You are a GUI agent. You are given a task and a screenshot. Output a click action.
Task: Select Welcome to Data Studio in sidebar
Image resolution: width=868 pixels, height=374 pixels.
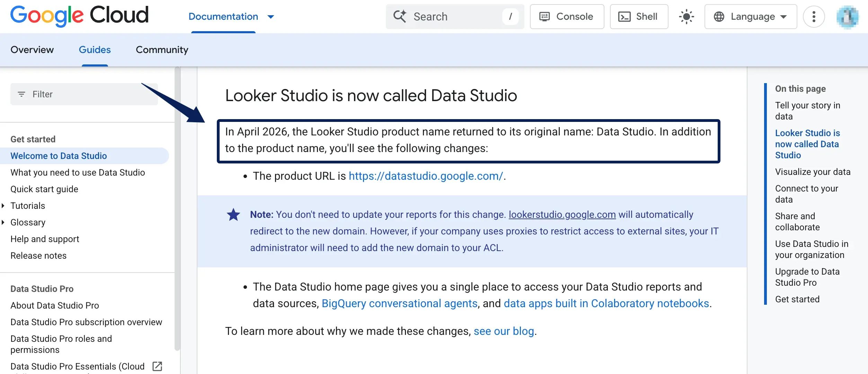pos(85,156)
